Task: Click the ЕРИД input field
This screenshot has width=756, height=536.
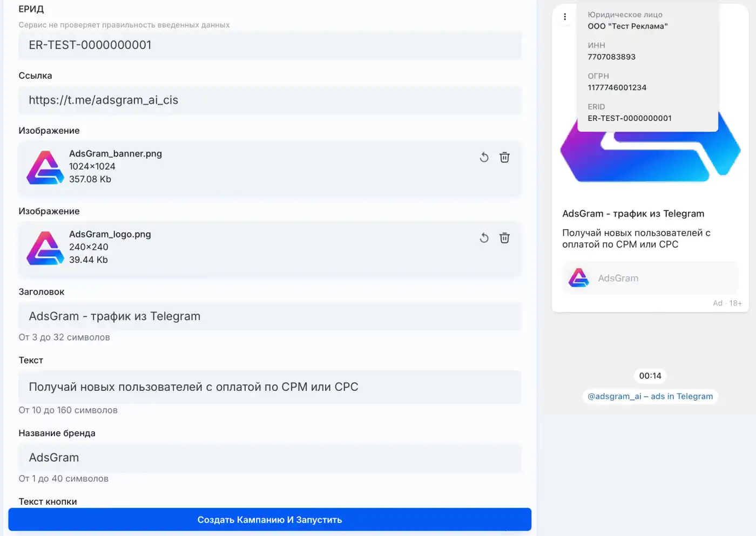Action: click(x=270, y=45)
